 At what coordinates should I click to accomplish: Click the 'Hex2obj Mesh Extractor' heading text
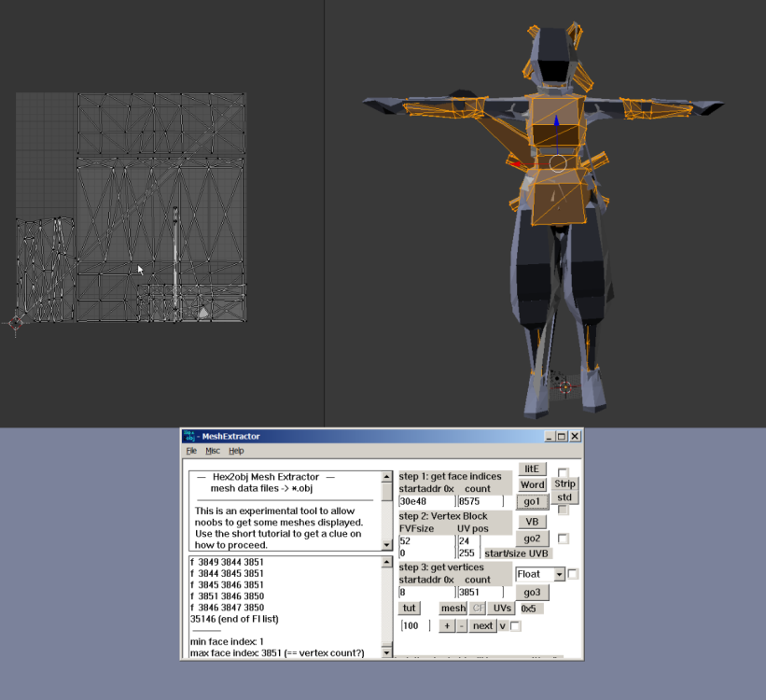coord(266,477)
